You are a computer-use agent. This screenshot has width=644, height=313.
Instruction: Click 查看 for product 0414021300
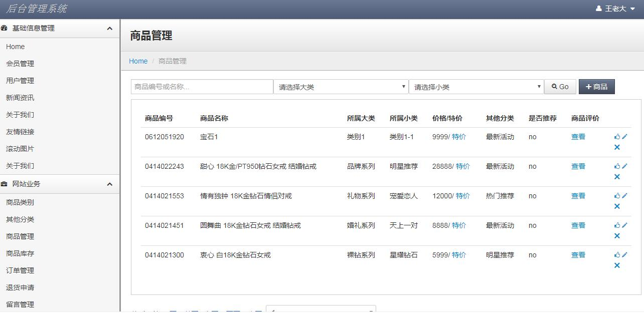coord(578,255)
